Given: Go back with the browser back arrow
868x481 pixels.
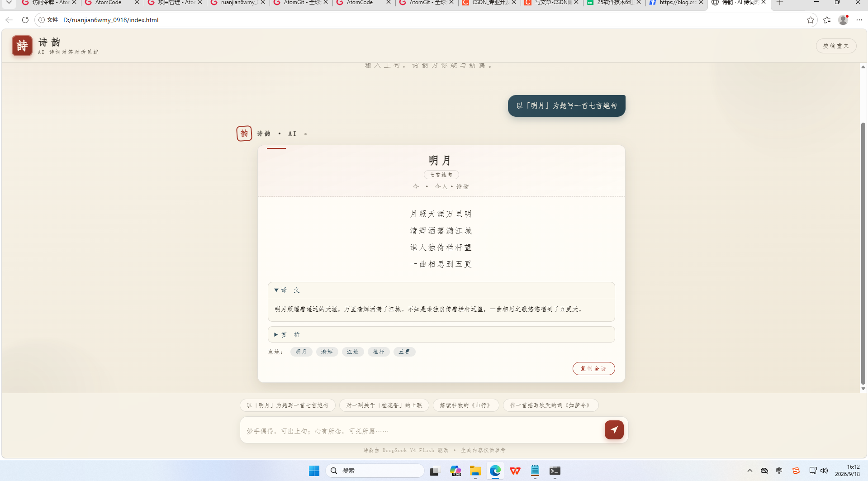Looking at the screenshot, I should tap(9, 20).
